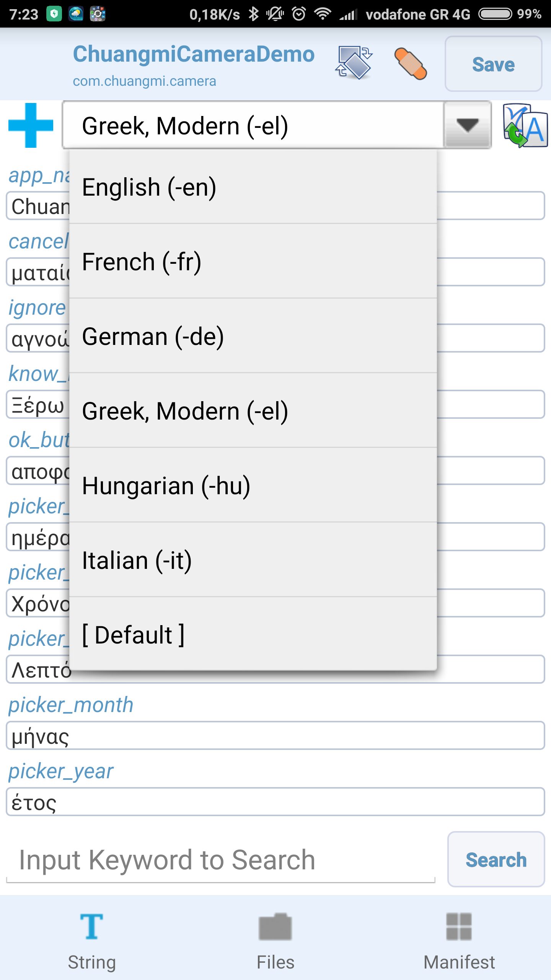Tap the auto-translate icon beside language selector
This screenshot has width=551, height=980.
525,126
